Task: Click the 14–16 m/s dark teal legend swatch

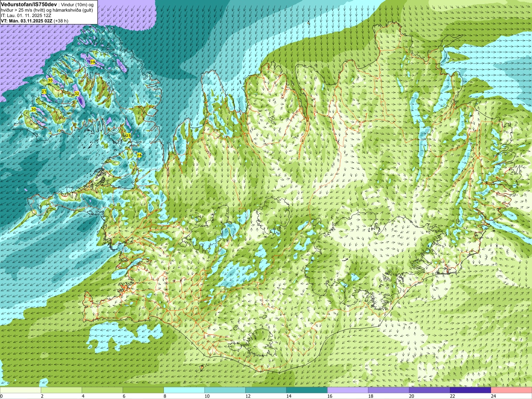Action: pyautogui.click(x=307, y=390)
